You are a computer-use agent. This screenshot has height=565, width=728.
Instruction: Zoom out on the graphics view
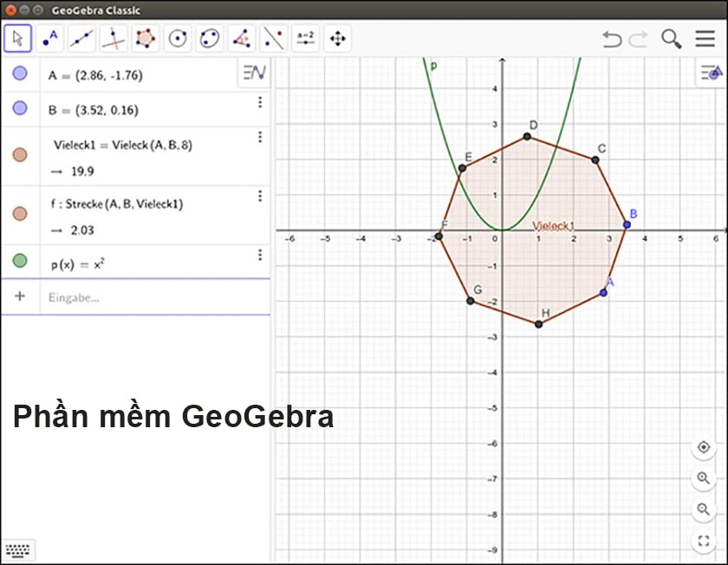(704, 510)
